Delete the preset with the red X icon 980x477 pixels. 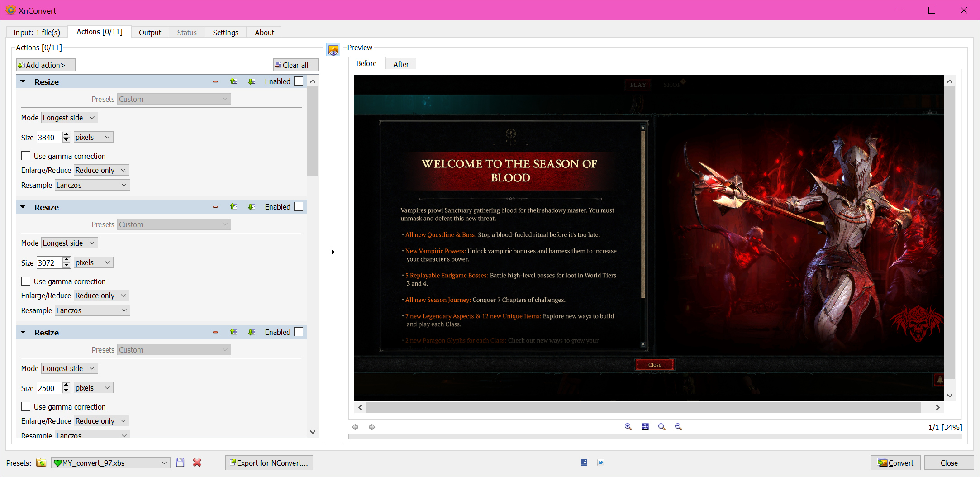point(197,463)
